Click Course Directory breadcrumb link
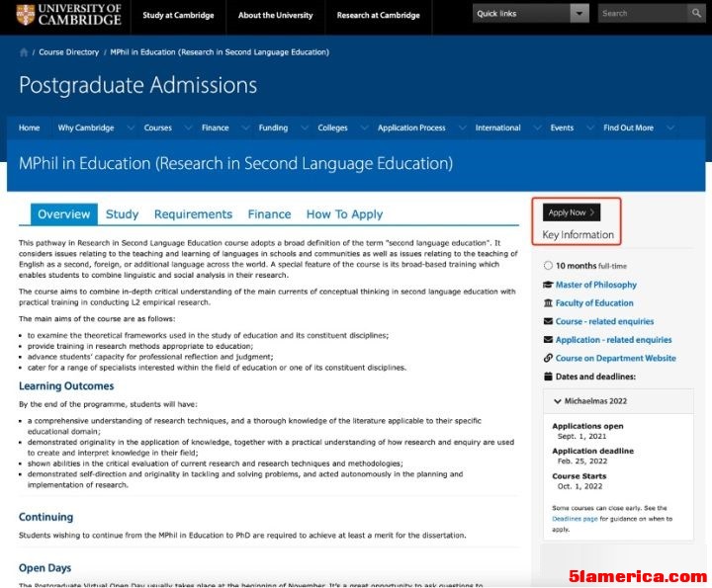 pyautogui.click(x=69, y=52)
